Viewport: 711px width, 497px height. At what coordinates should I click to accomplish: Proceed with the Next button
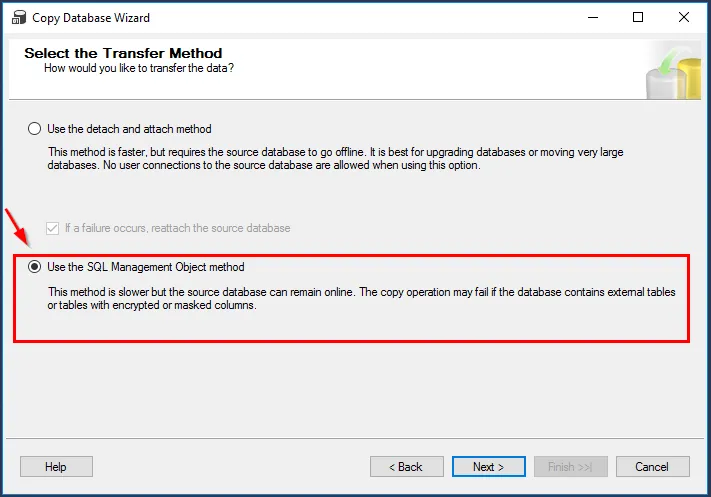[488, 466]
